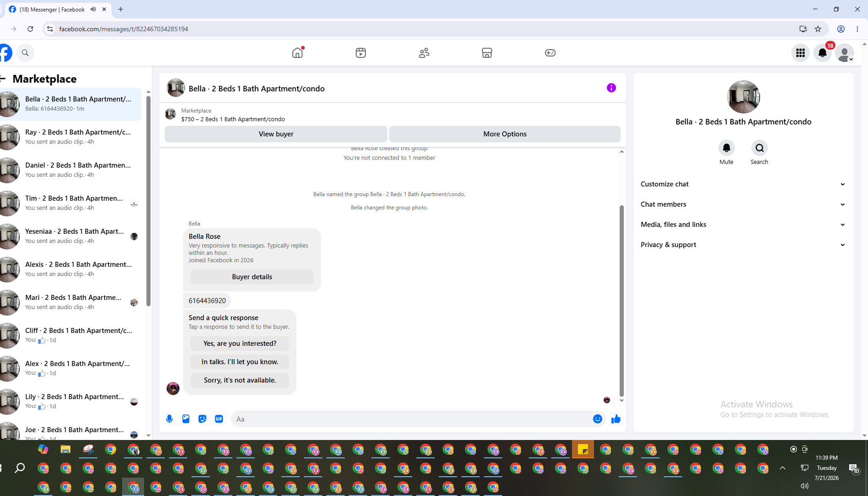Show hidden system tray icons
This screenshot has height=496, width=868.
coord(783,468)
